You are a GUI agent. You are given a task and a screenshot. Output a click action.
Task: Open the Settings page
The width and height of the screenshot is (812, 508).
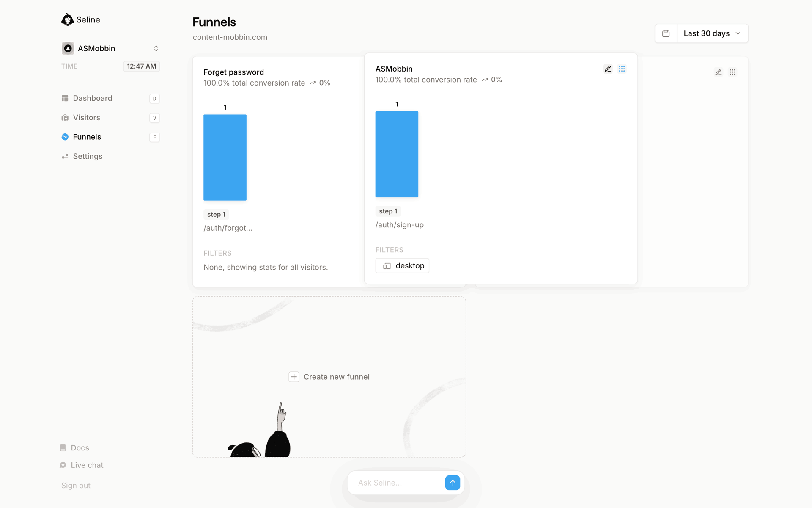88,156
